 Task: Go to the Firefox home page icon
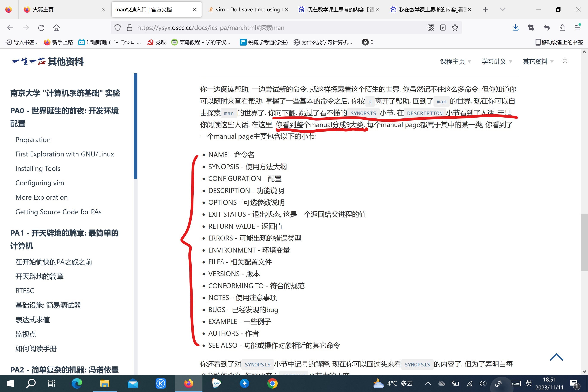[57, 28]
